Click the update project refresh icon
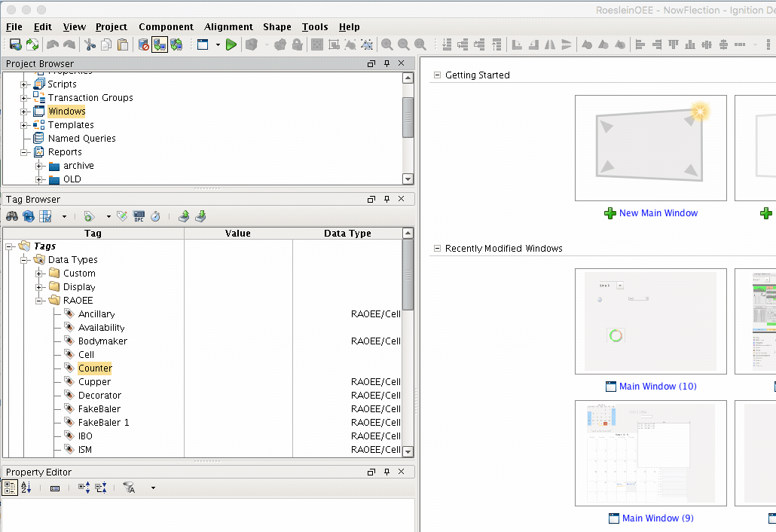Screen dimensions: 776x532 click(x=32, y=45)
